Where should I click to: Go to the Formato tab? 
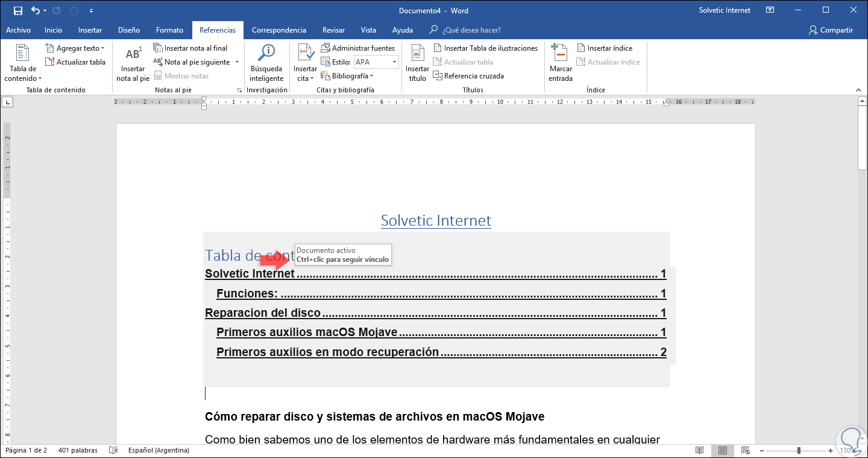pyautogui.click(x=169, y=30)
